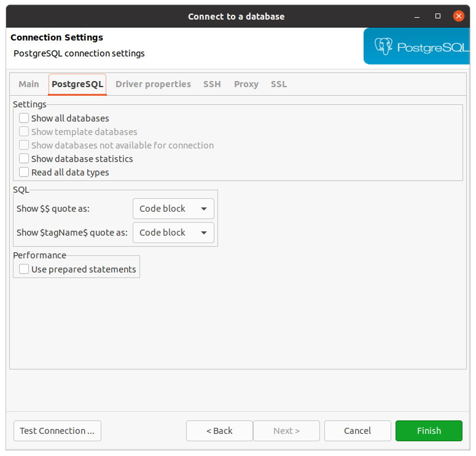Open the SSL tab
Viewport: 476px width, 456px height.
click(x=279, y=84)
